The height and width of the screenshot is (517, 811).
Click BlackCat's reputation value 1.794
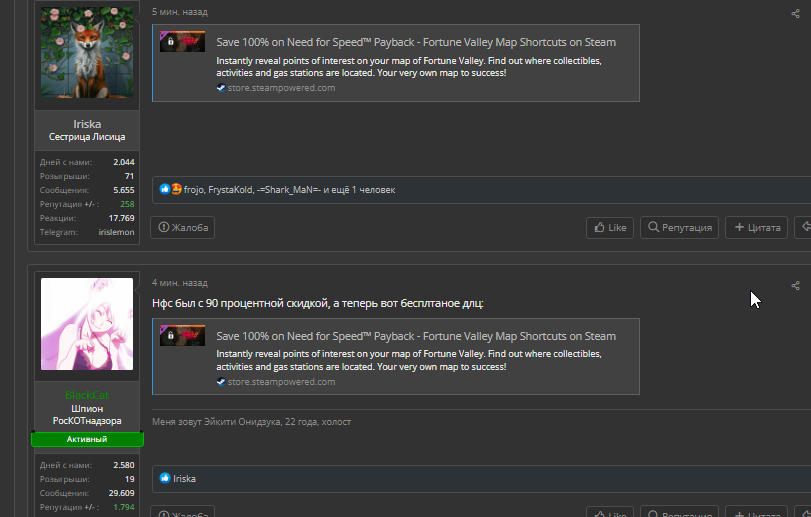(124, 507)
